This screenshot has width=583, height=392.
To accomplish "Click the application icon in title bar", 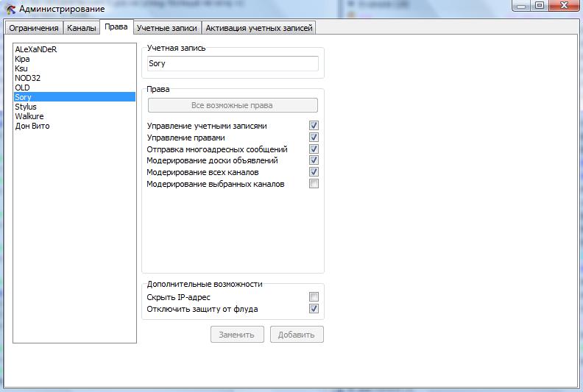I will click(10, 9).
